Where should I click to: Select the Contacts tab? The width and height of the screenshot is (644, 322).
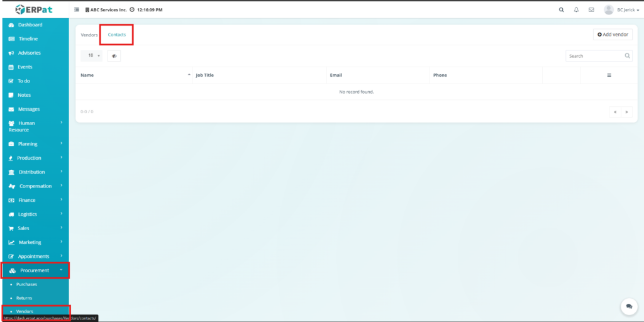pyautogui.click(x=117, y=35)
